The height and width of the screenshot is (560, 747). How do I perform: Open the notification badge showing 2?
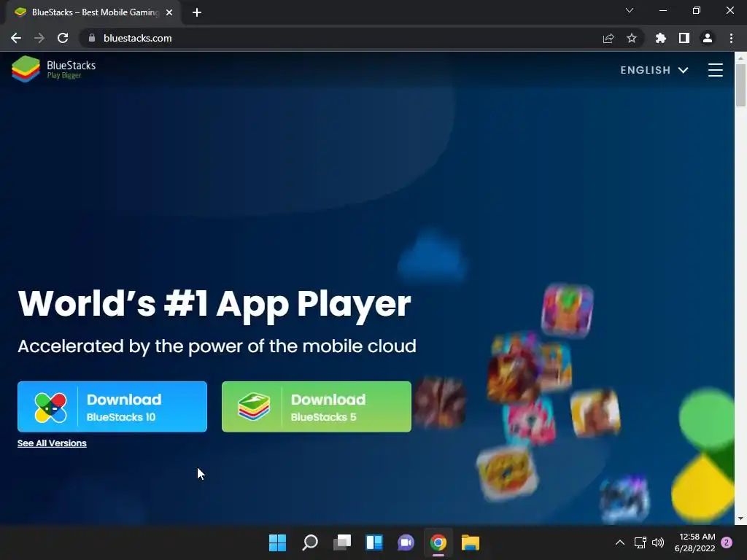point(727,542)
